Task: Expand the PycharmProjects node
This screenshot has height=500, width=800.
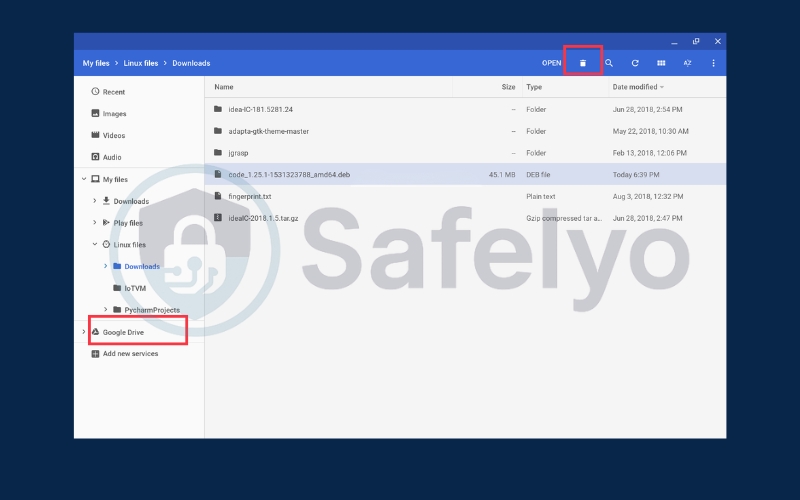Action: coord(106,309)
